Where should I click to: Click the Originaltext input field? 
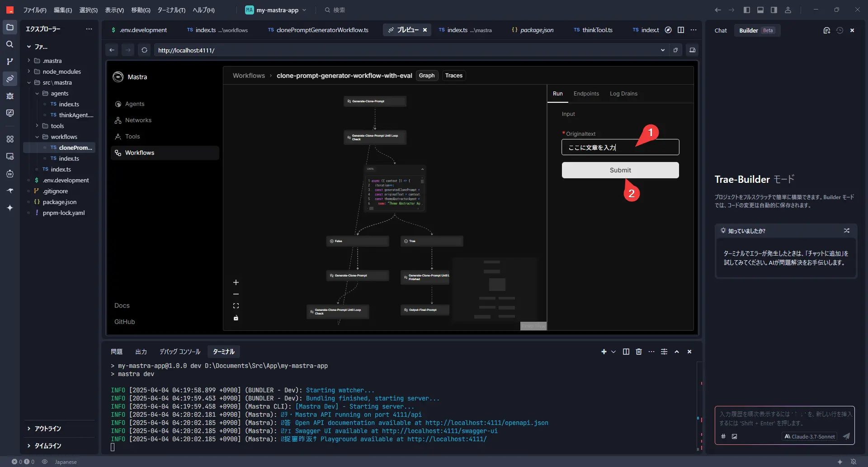(620, 148)
